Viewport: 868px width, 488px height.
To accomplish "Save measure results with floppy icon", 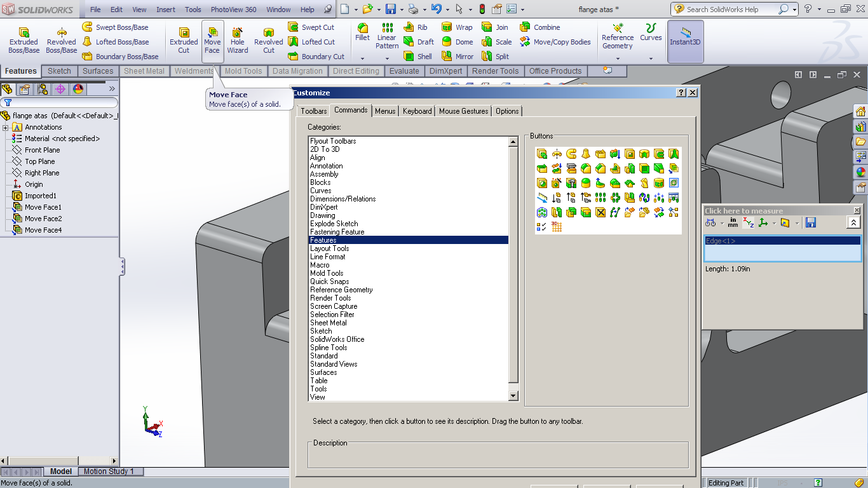I will tap(810, 222).
